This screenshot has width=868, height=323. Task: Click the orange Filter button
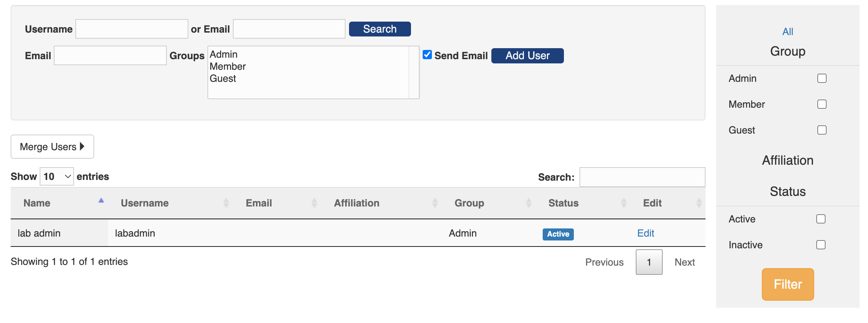coord(788,284)
